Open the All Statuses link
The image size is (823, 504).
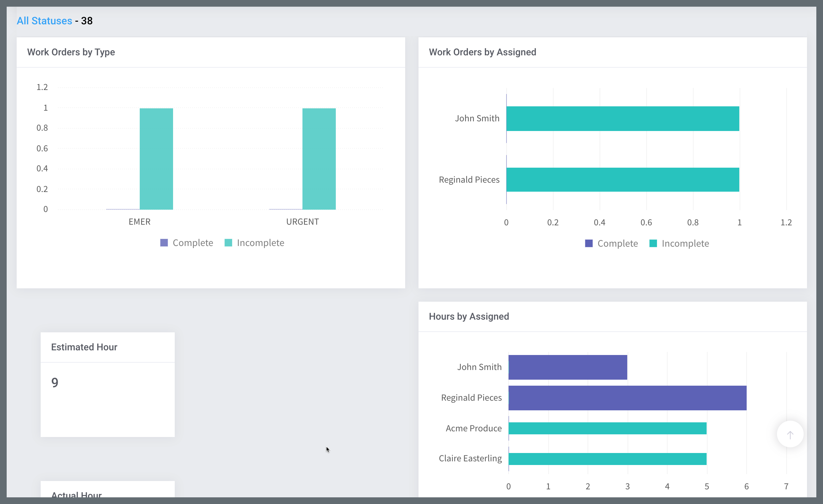[x=44, y=21]
